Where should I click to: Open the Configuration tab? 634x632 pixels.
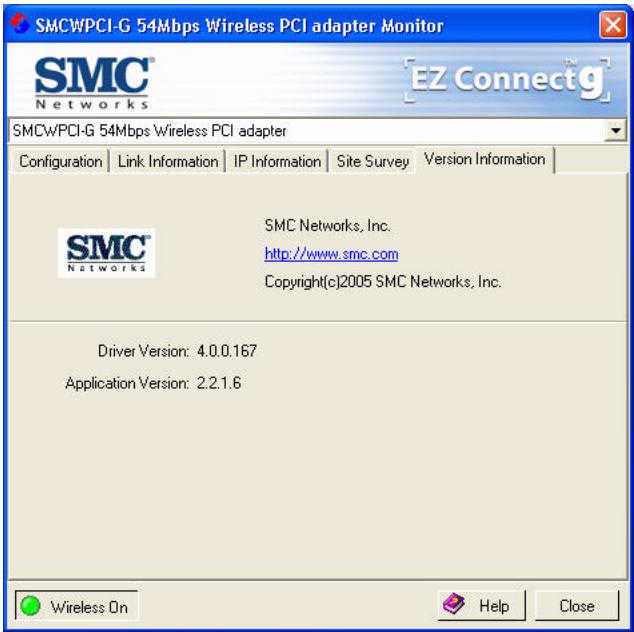tap(60, 162)
